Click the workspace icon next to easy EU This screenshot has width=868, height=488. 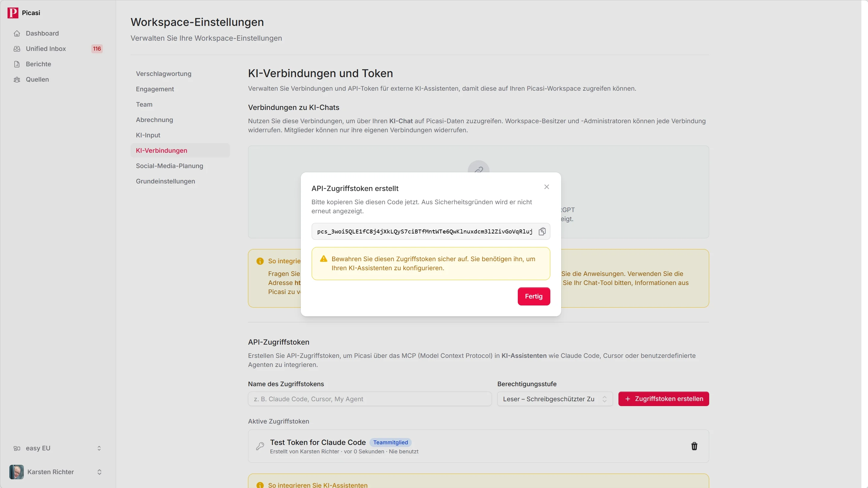(17, 448)
